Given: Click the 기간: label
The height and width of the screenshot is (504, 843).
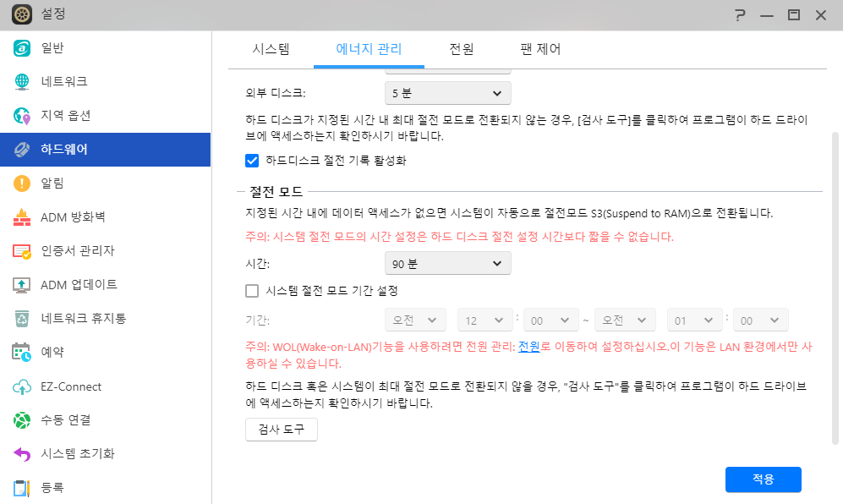Looking at the screenshot, I should [258, 320].
